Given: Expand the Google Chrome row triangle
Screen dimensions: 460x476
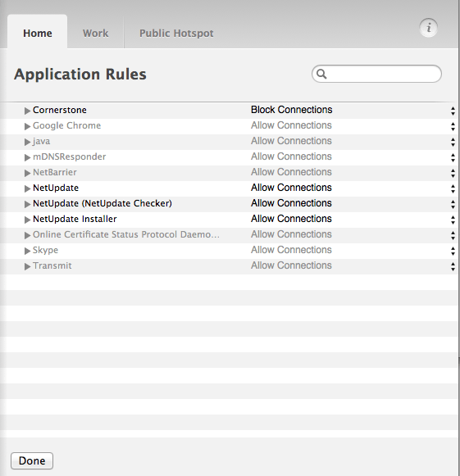Looking at the screenshot, I should pyautogui.click(x=27, y=126).
